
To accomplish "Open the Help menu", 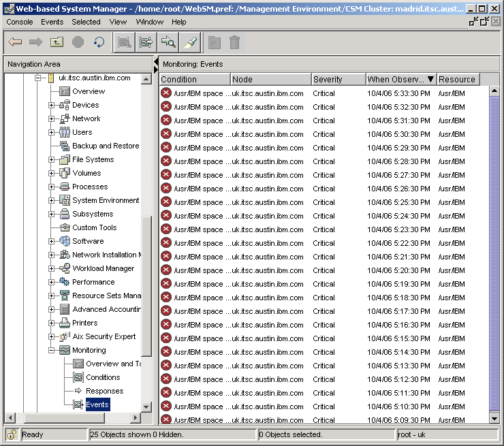I will click(178, 22).
